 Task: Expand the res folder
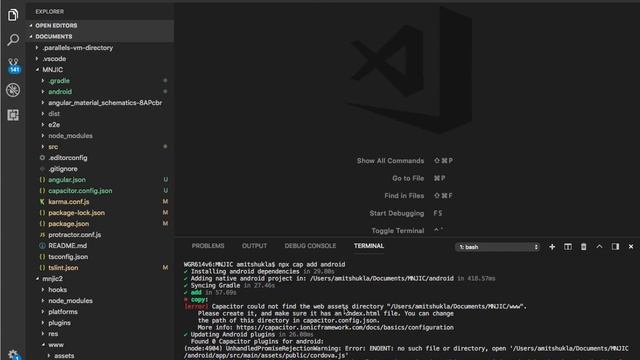[x=100, y=334]
